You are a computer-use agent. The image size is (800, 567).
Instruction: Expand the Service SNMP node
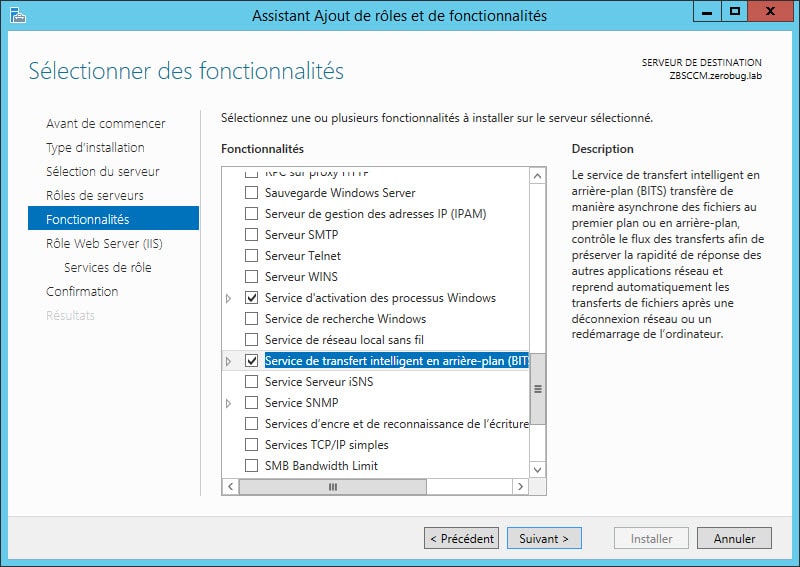coord(229,403)
